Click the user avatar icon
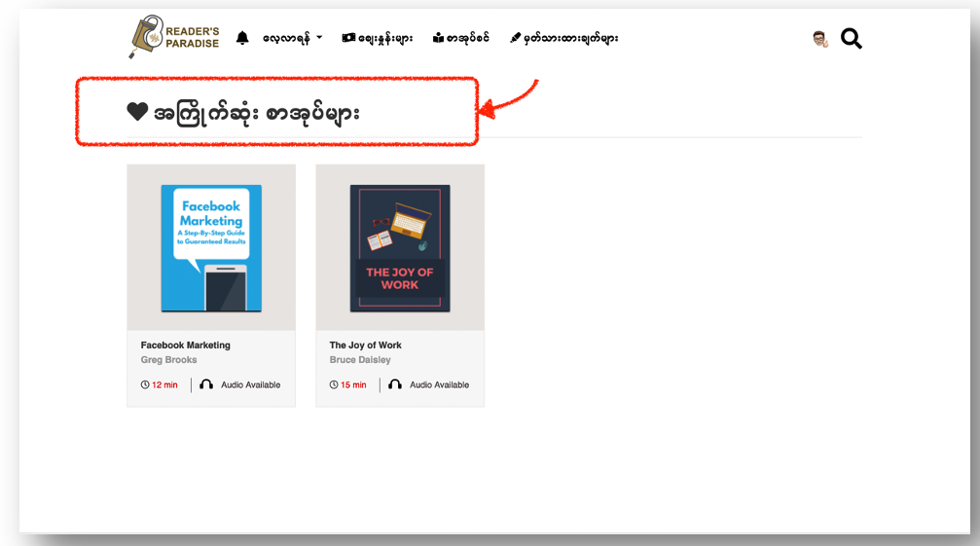This screenshot has width=980, height=546. pyautogui.click(x=820, y=38)
